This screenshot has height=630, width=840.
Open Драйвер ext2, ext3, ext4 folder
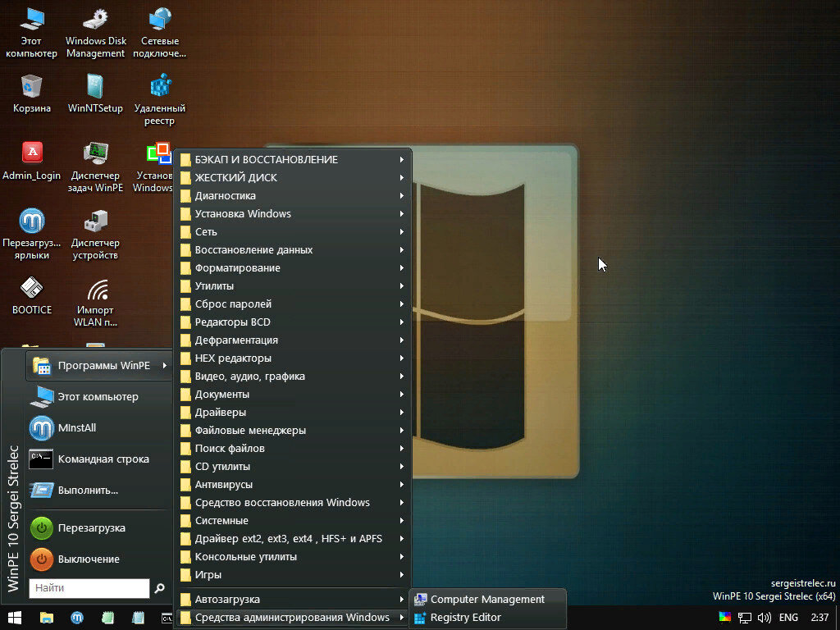pyautogui.click(x=293, y=538)
